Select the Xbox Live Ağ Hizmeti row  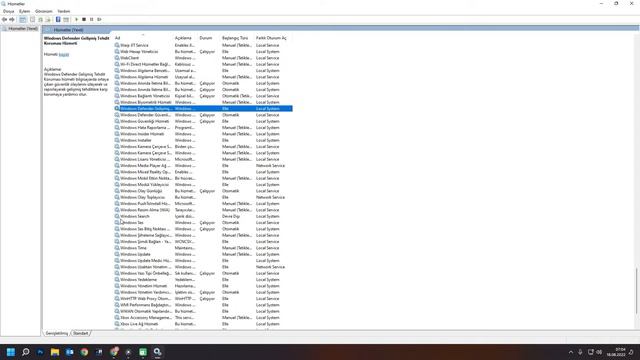(203, 324)
